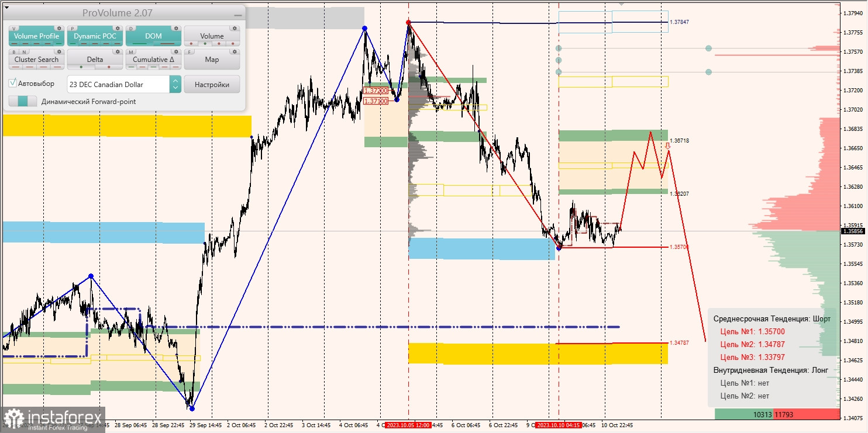Open Volume button's gear settings

pyautogui.click(x=234, y=28)
